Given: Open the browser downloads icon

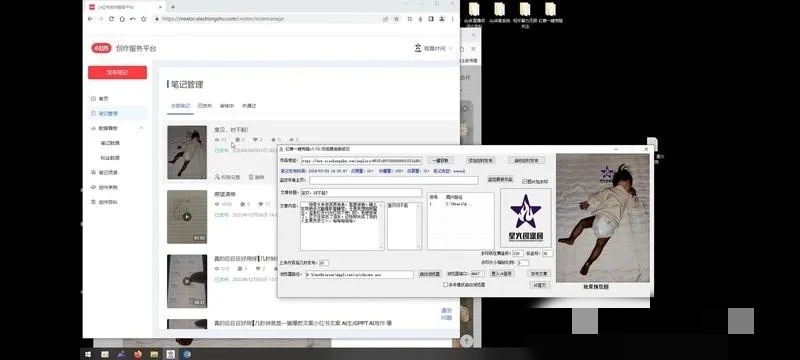Looking at the screenshot, I should (x=420, y=19).
